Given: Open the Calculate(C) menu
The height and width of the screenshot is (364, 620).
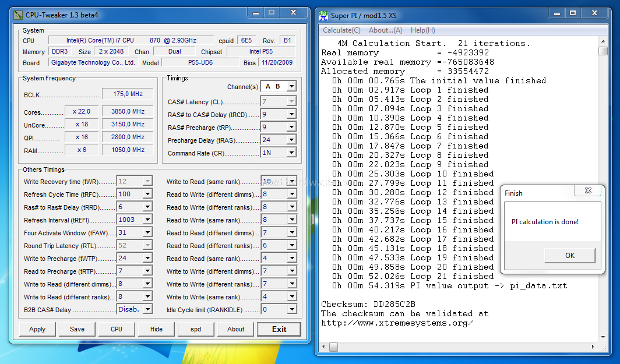Looking at the screenshot, I should pos(341,30).
